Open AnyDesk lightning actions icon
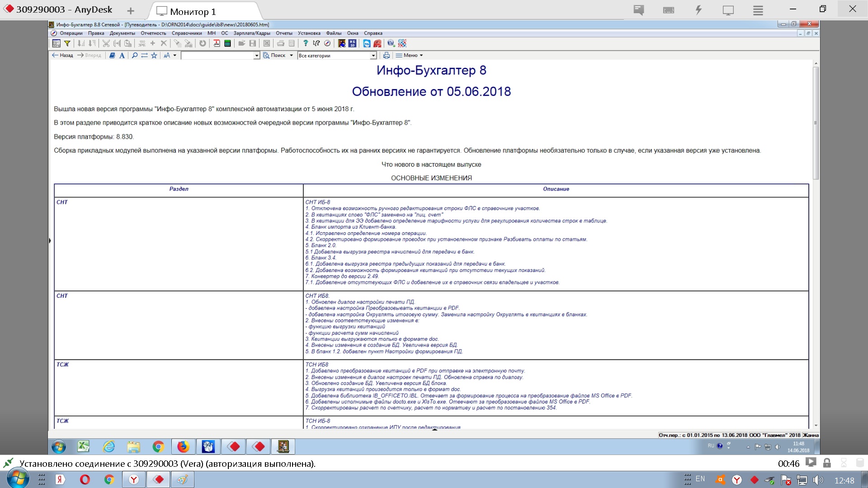Screen dimensions: 868x488 [698, 10]
